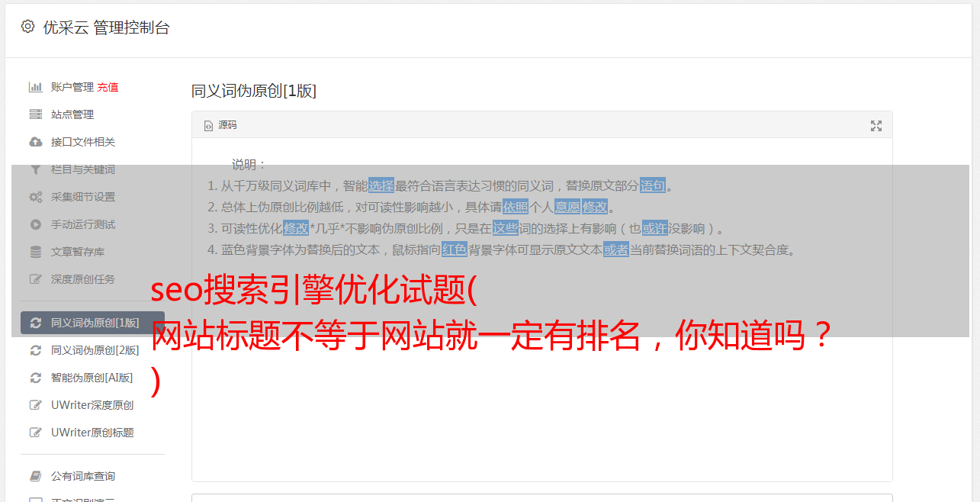Click the 公有词库查询 book icon
Viewport: 980px width, 502px height.
(35, 476)
